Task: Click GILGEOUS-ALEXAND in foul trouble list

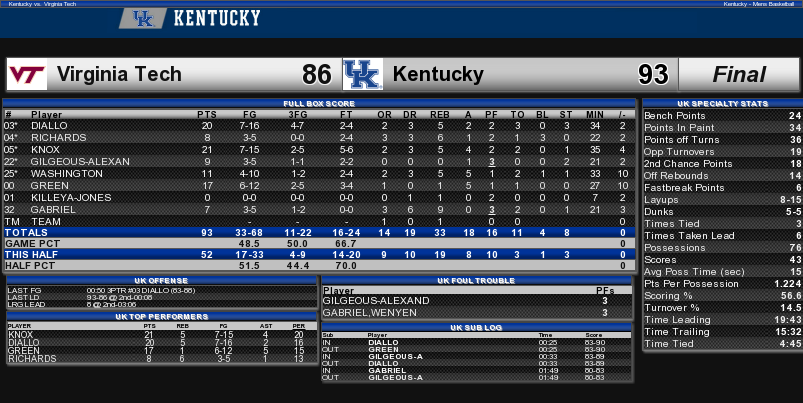Action: 376,301
